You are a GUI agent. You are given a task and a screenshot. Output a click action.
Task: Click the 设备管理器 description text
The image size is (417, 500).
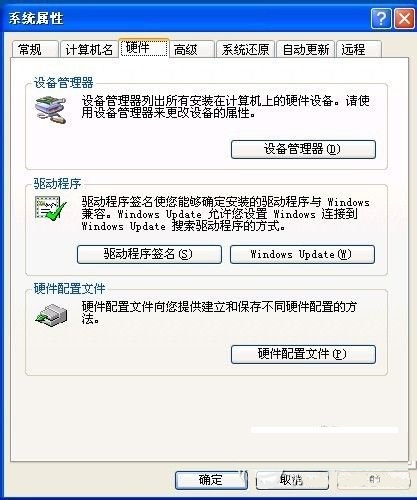(226, 107)
